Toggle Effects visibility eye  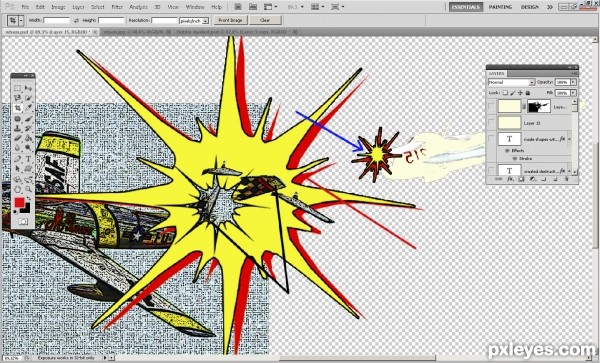point(507,150)
